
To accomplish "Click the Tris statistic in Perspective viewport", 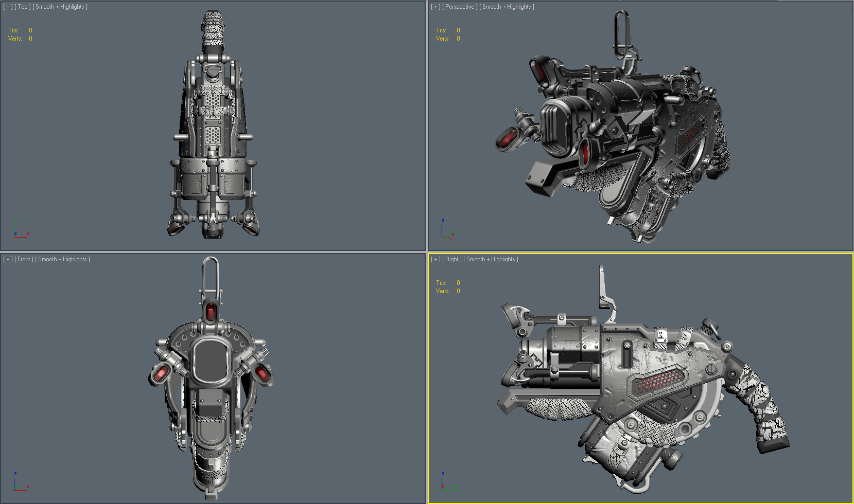I will (448, 30).
